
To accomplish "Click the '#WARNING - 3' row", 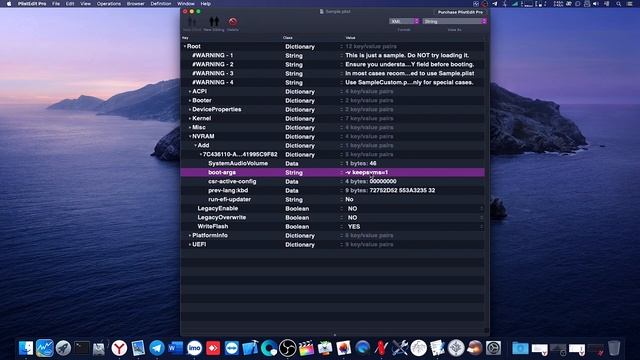I will [x=333, y=73].
